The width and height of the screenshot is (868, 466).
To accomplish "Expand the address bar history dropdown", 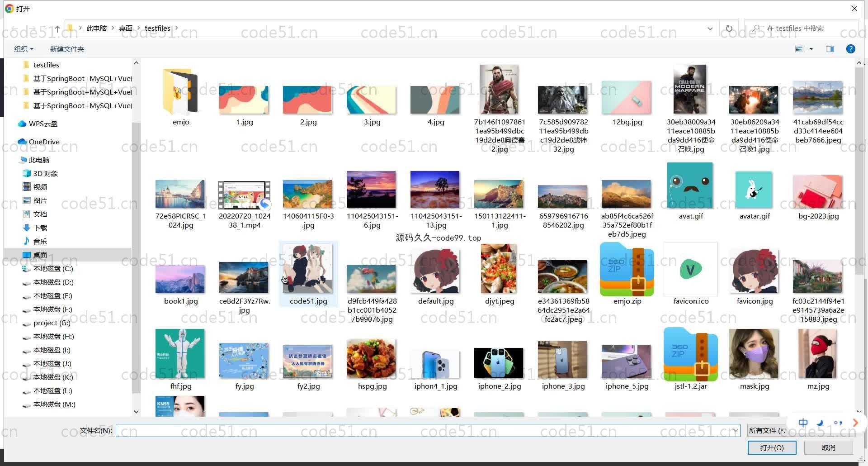I will tap(710, 29).
